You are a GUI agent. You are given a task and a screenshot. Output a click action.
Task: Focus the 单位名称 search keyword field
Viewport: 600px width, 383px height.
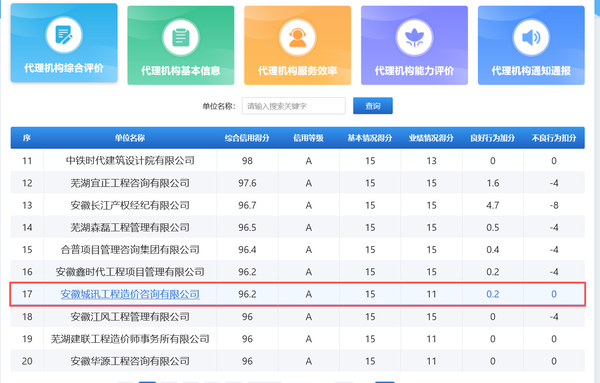(293, 106)
